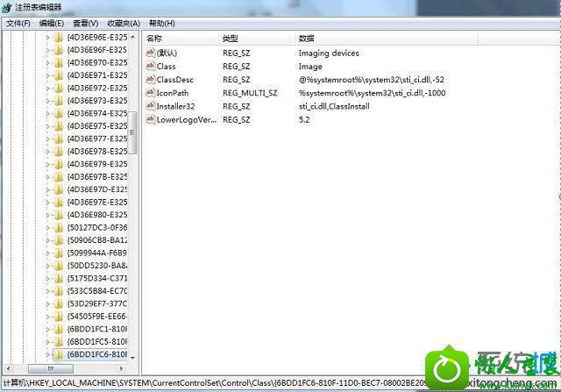Expand the {54505F9E-EE66 key
Image resolution: width=561 pixels, height=392 pixels.
pos(48,317)
